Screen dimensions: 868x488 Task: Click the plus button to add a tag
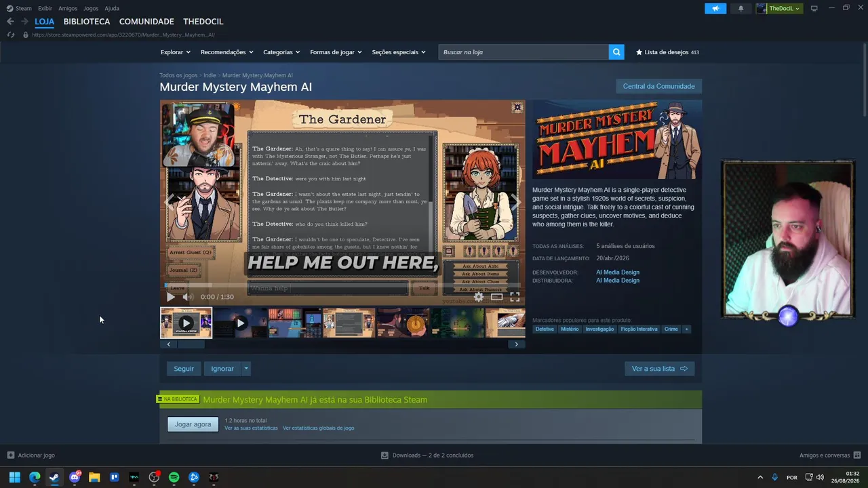[x=686, y=329]
